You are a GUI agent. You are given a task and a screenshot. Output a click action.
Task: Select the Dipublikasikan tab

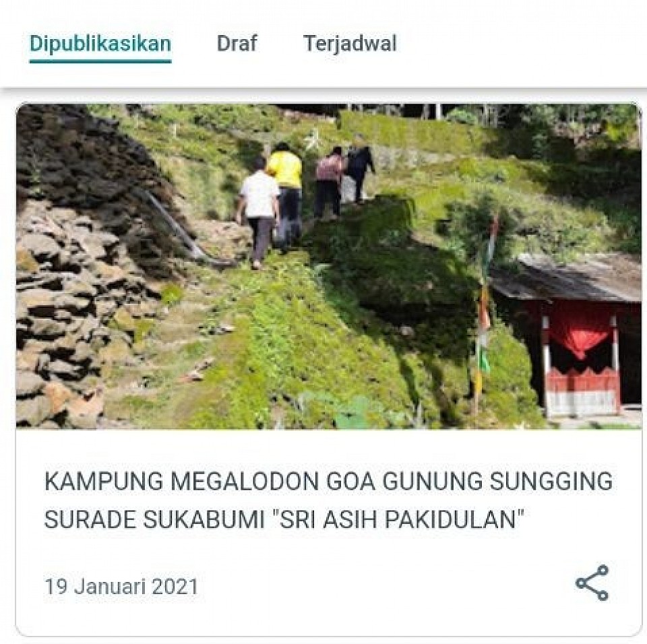[100, 44]
